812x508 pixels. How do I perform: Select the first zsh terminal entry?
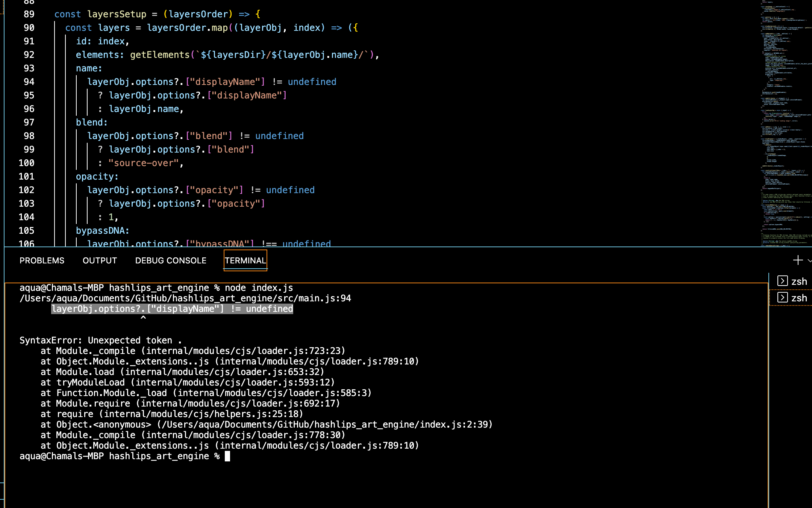point(792,281)
